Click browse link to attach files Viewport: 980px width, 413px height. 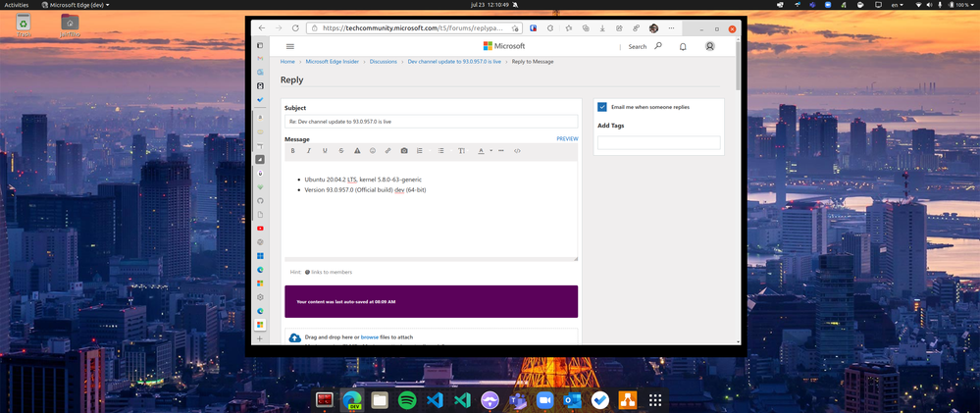tap(370, 336)
